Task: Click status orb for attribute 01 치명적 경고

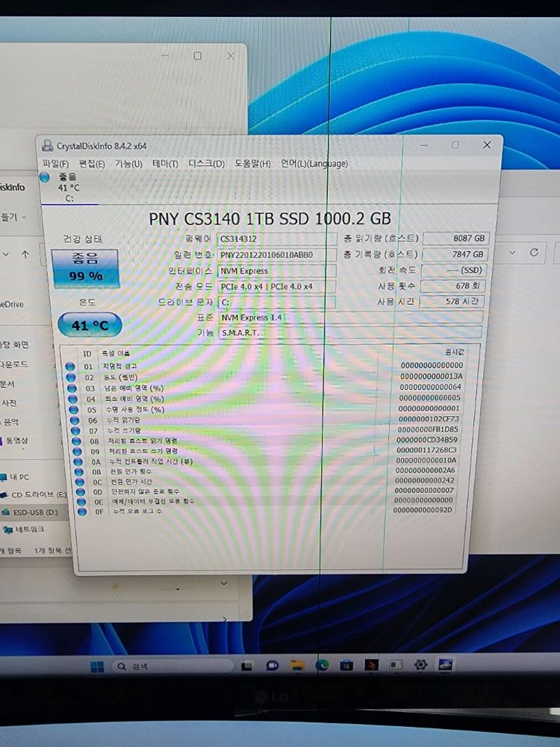Action: coord(70,366)
